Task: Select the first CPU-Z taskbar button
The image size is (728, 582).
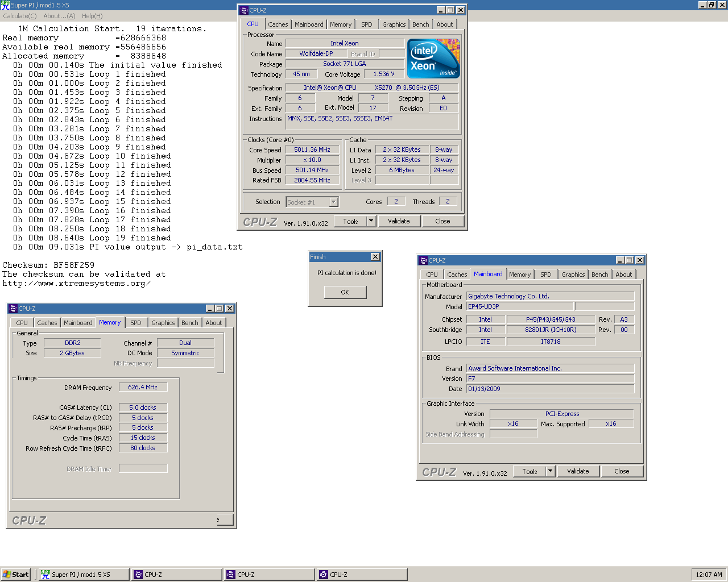Action: (176, 575)
